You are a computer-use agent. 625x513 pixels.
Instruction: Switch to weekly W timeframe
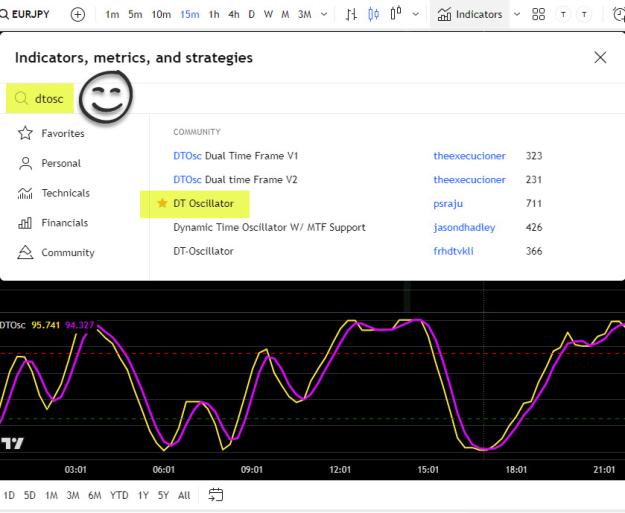coord(268,15)
